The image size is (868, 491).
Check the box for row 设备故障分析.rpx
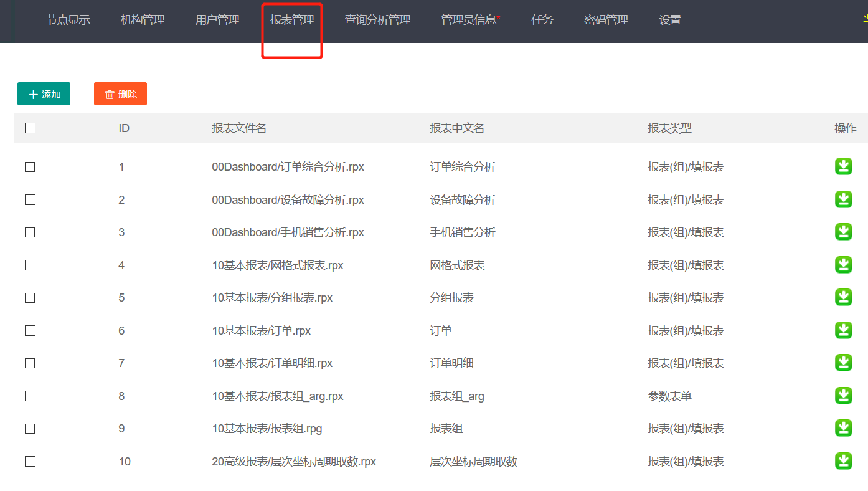[x=30, y=199]
